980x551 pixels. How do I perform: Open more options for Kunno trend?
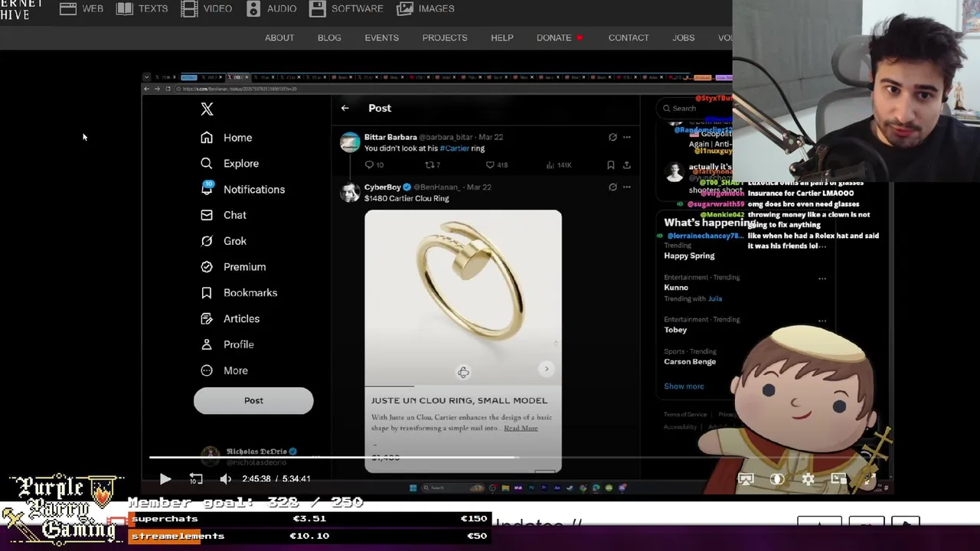pos(822,279)
